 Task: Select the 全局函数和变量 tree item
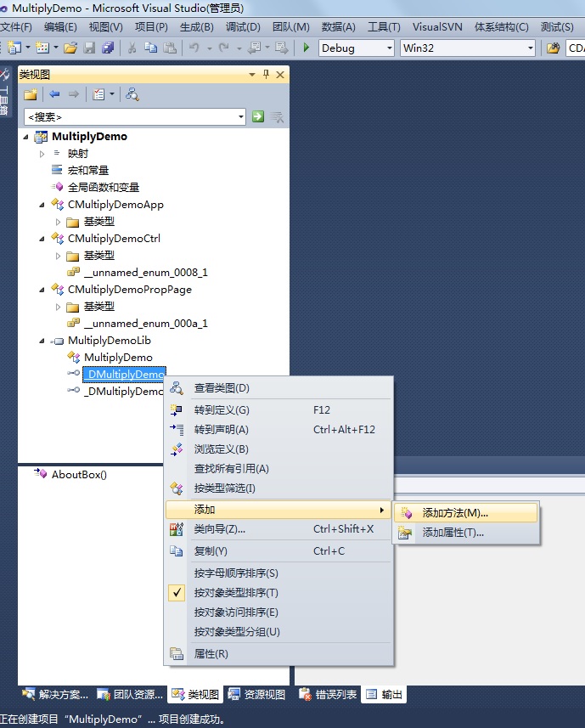[x=104, y=188]
